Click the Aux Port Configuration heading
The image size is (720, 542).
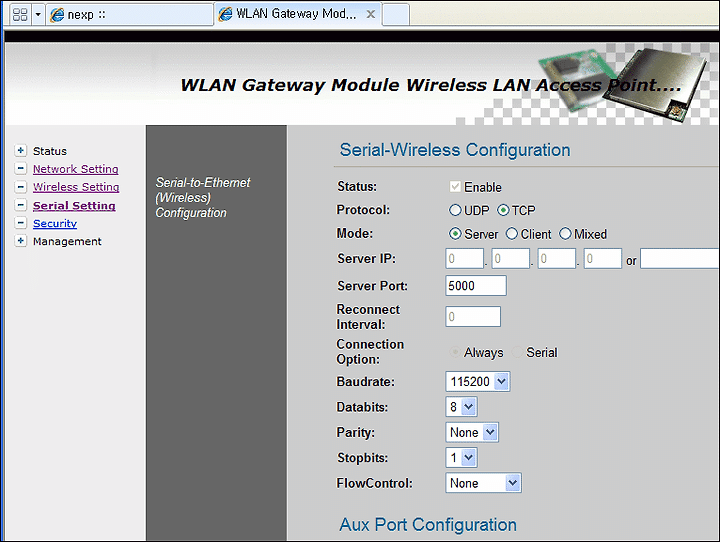(x=428, y=525)
